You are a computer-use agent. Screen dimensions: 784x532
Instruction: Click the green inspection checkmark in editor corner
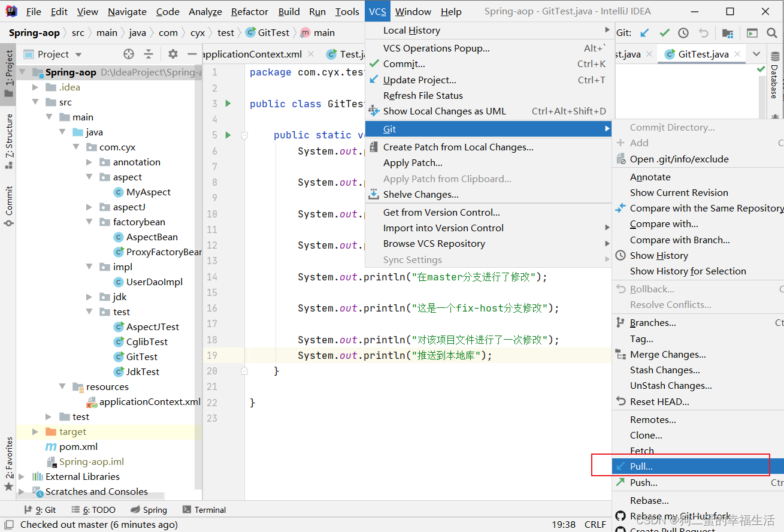[x=761, y=70]
